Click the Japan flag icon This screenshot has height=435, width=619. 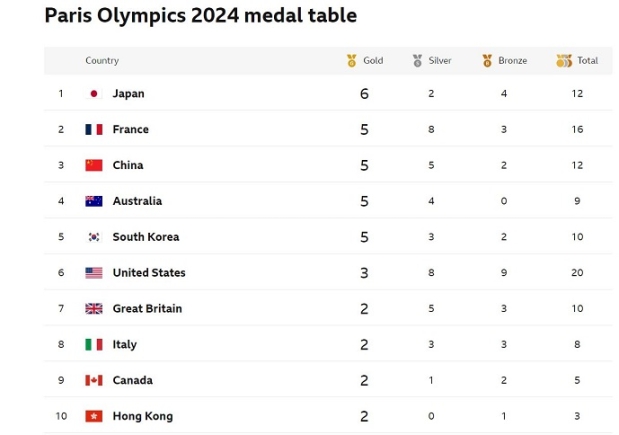94,94
